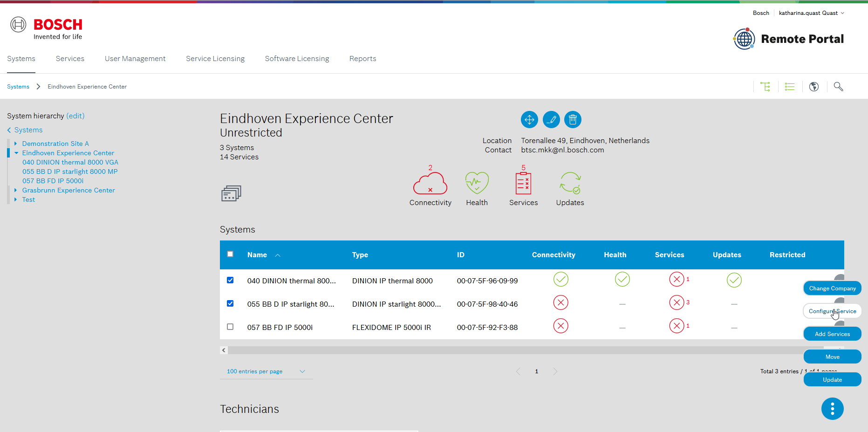Click the Change Company button
Screen dimensions: 868x432
832,288
